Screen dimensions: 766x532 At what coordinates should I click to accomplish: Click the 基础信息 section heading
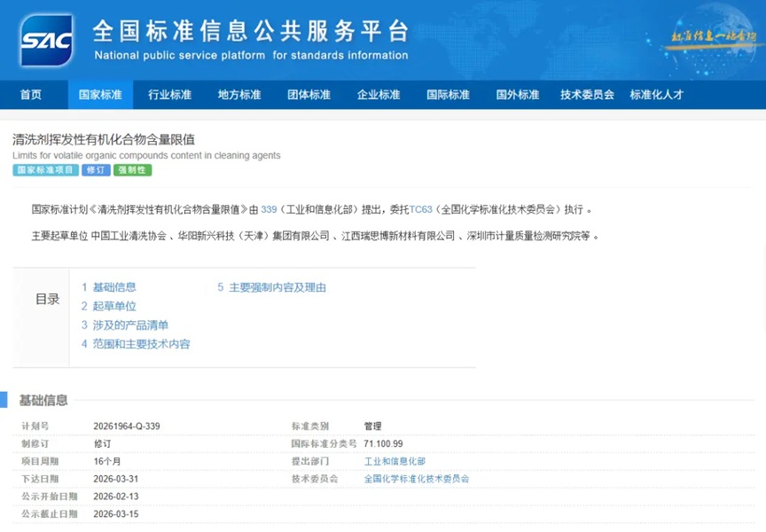(x=43, y=401)
